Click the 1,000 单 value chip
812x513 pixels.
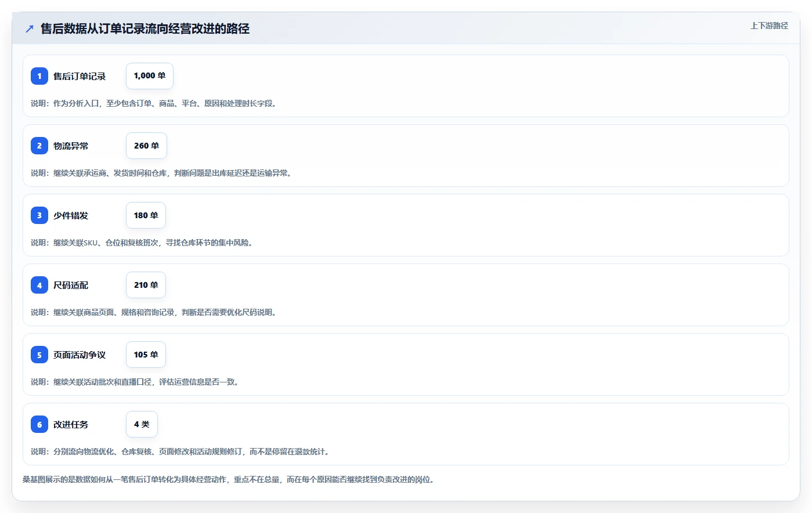click(x=150, y=76)
